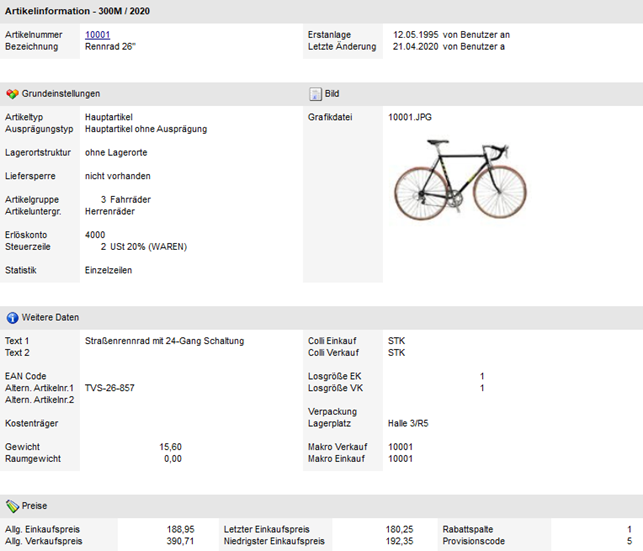Click the Grundeinstellungen section icon
The height and width of the screenshot is (551, 643).
click(12, 94)
